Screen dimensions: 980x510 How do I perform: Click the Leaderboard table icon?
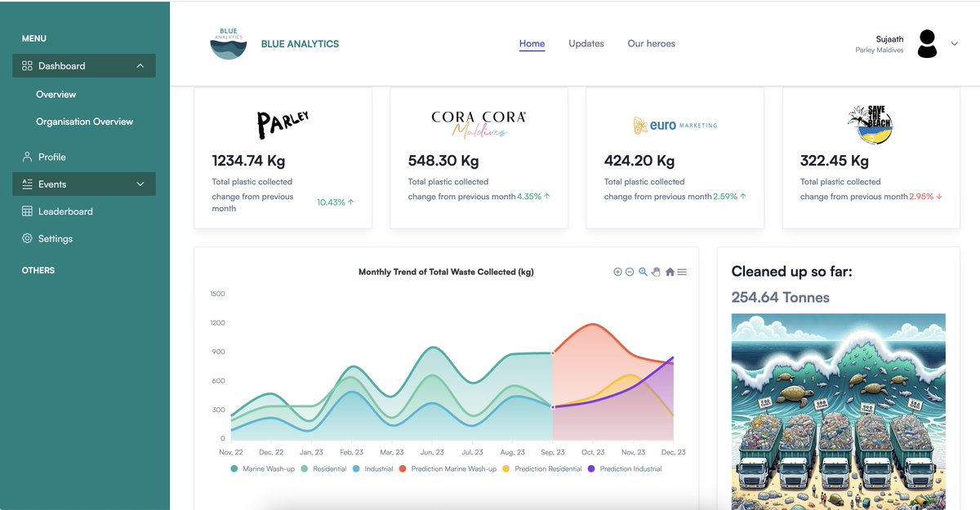pyautogui.click(x=27, y=211)
